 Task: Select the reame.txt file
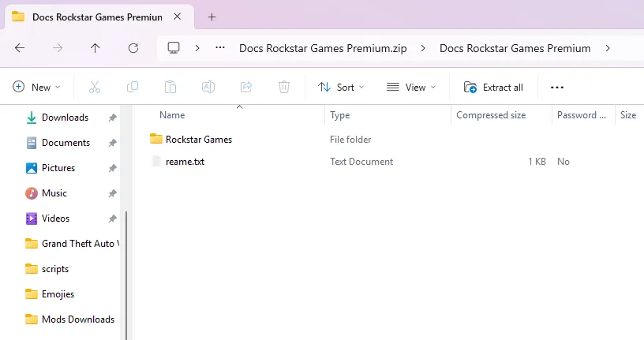pyautogui.click(x=185, y=162)
